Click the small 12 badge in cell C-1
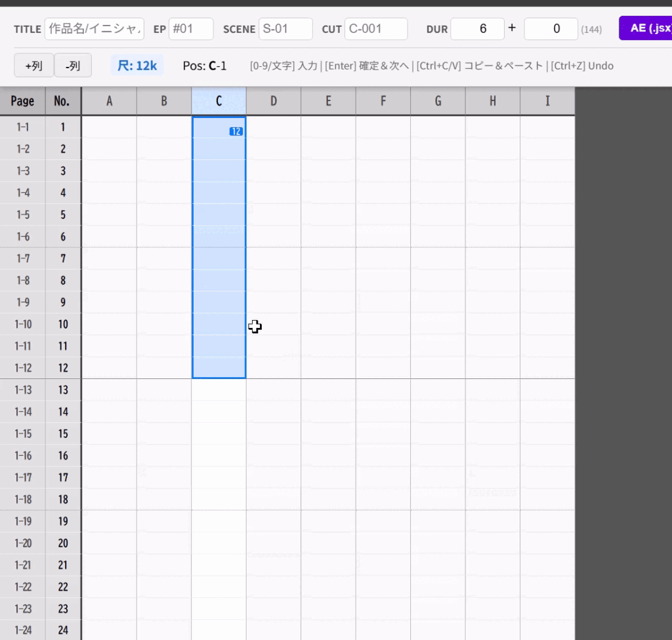 236,131
